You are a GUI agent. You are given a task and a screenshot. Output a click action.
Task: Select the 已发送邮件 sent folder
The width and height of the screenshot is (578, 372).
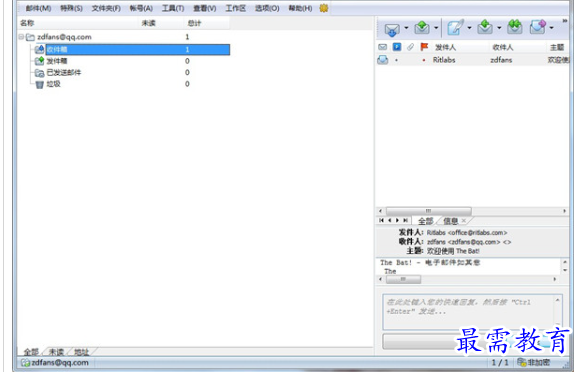(63, 73)
